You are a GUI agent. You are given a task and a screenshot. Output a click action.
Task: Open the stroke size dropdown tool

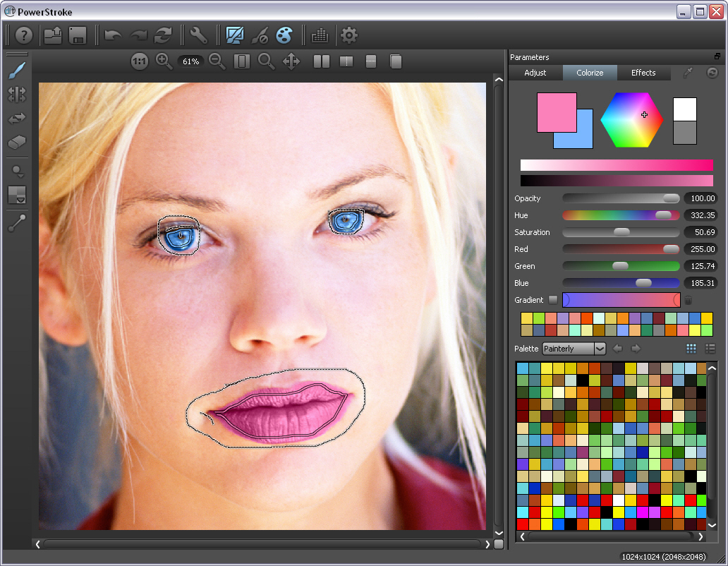(x=17, y=171)
